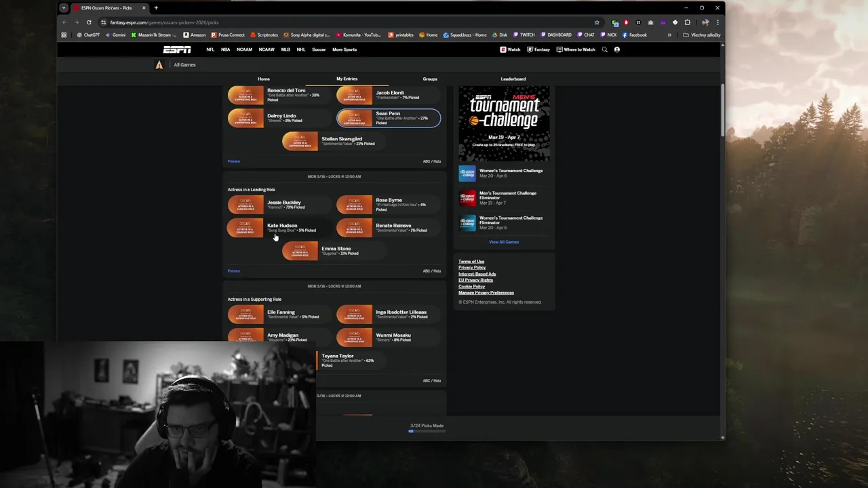Open the ESPN search magnifier icon

(604, 49)
